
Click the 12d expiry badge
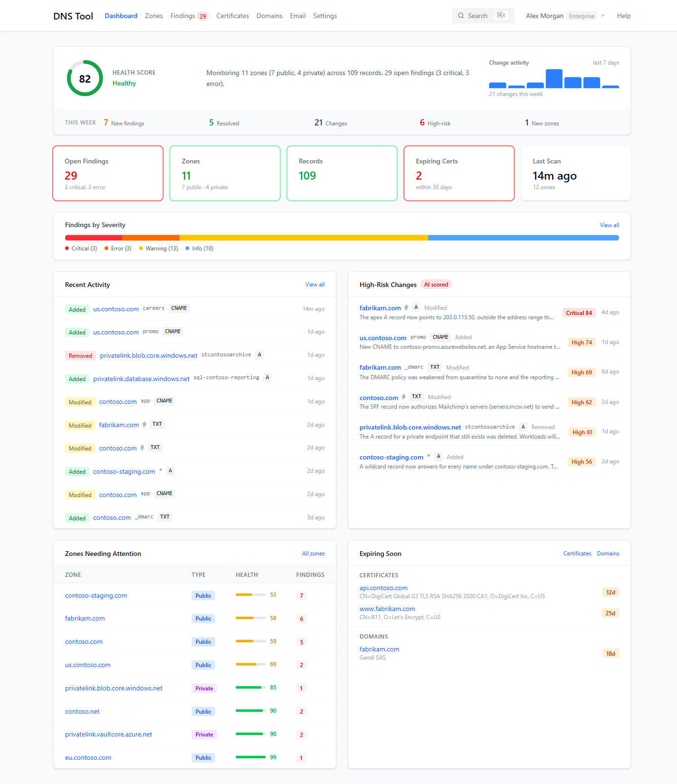point(610,592)
